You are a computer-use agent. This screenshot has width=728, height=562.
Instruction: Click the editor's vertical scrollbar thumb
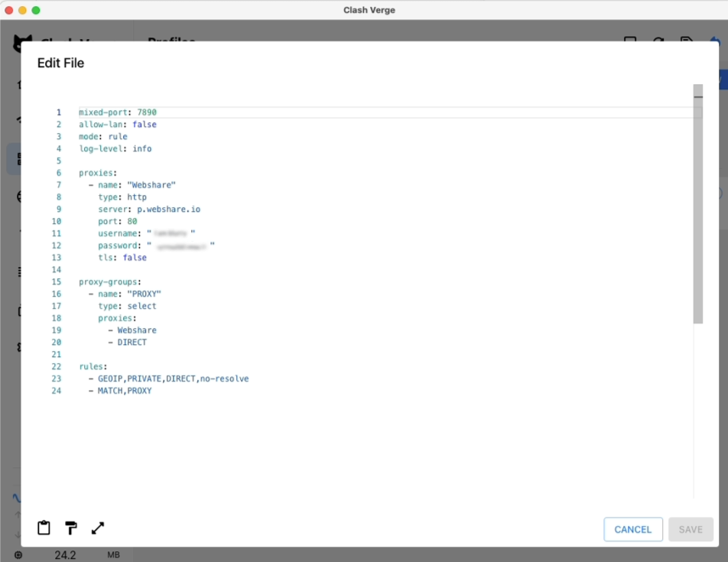pos(698,204)
